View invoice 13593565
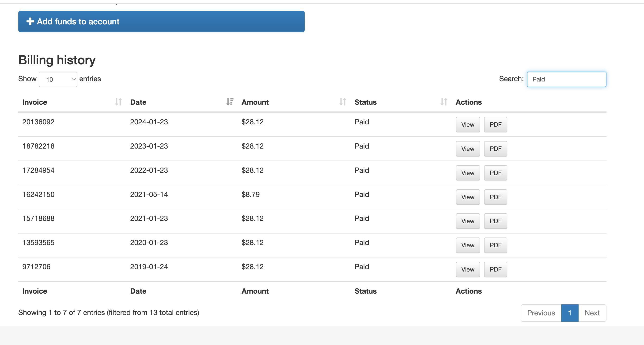The height and width of the screenshot is (345, 644). pos(468,245)
